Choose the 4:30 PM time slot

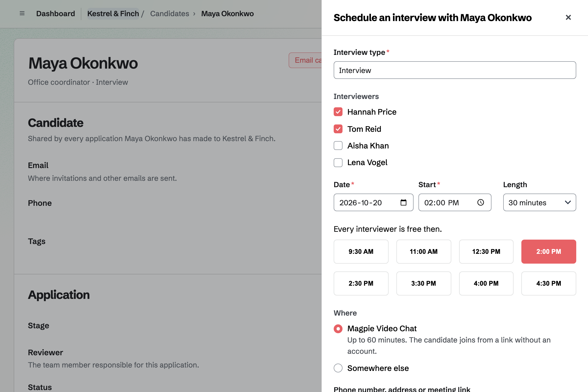[x=549, y=283]
